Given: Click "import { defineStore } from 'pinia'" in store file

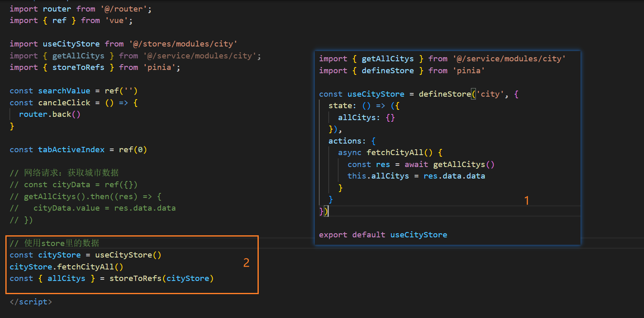Looking at the screenshot, I should click(x=402, y=70).
